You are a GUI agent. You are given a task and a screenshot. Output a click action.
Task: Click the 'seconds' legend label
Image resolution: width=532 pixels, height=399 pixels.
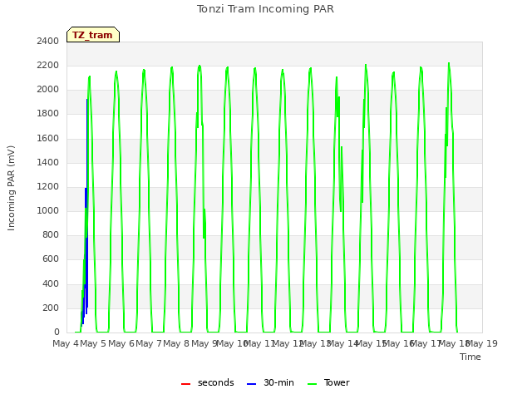(x=216, y=382)
